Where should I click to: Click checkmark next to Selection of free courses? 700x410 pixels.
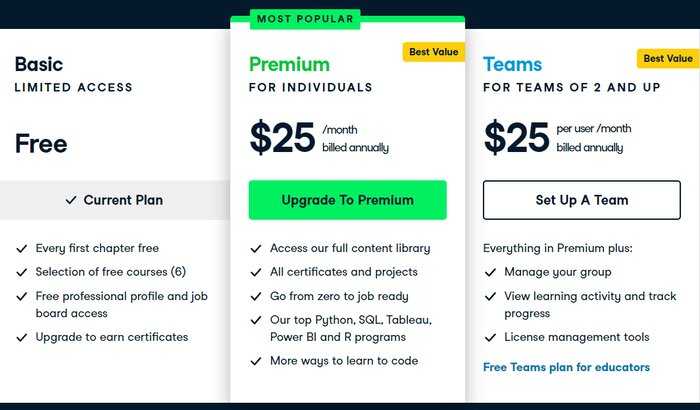click(x=21, y=272)
